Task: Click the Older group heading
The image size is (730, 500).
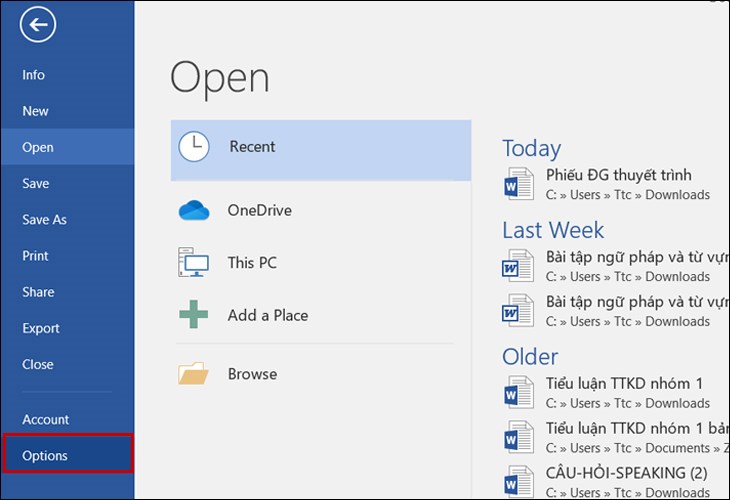Action: click(x=530, y=357)
